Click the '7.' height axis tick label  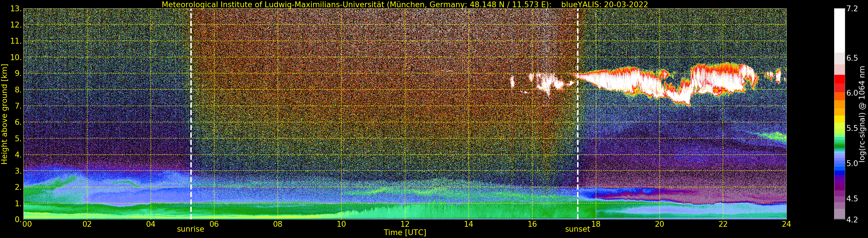[x=18, y=106]
